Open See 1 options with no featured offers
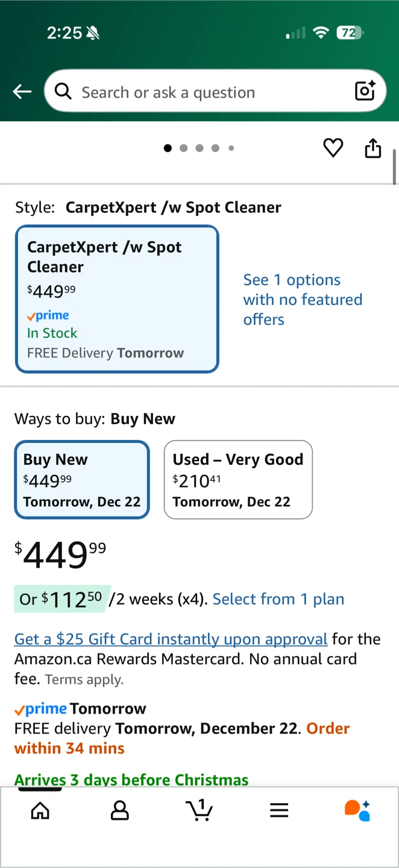 tap(303, 300)
